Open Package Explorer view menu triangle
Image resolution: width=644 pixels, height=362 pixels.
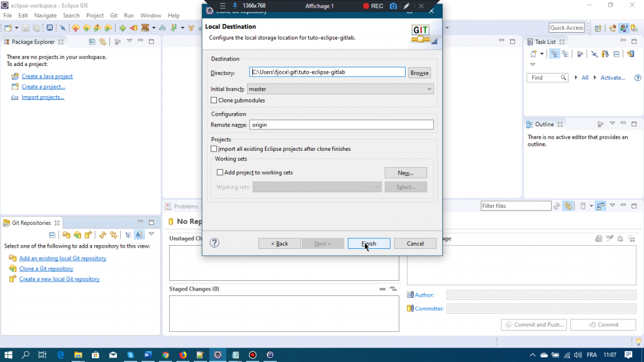click(x=130, y=41)
